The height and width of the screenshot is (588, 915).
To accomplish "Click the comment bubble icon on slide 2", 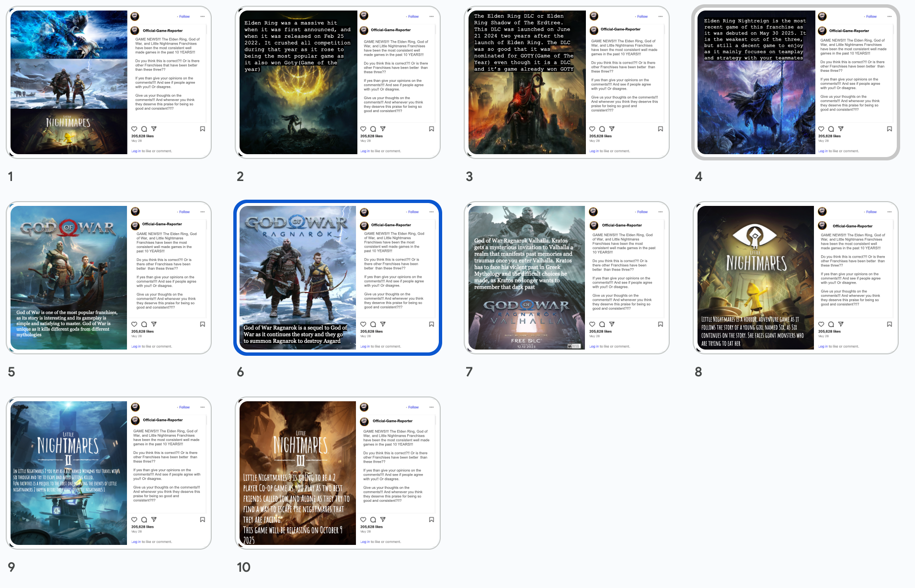I will click(x=373, y=129).
